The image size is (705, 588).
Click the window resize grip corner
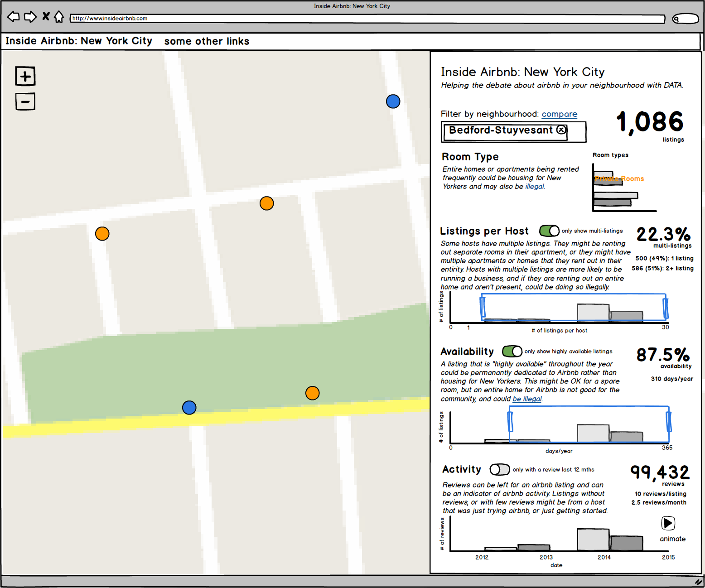click(699, 582)
